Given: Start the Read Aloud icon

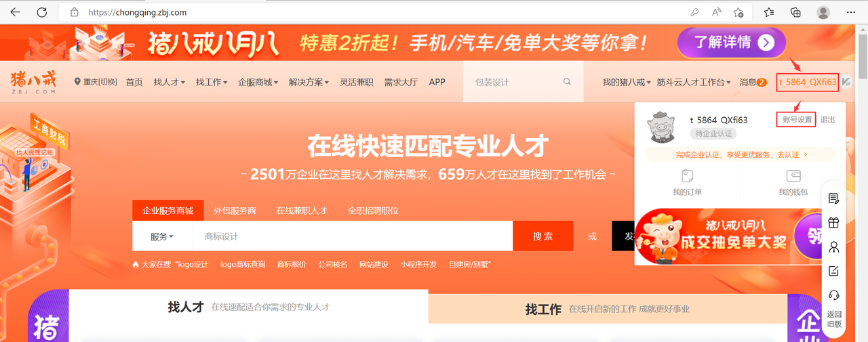Looking at the screenshot, I should click(716, 12).
